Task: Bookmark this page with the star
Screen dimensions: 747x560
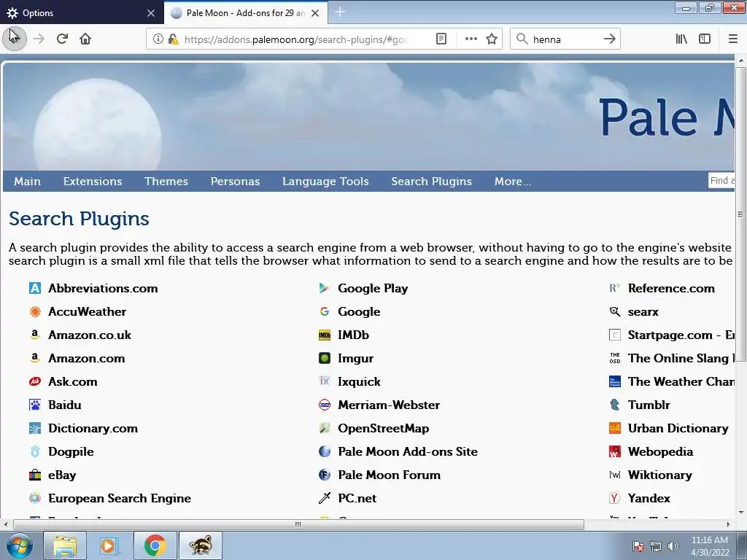Action: [492, 39]
